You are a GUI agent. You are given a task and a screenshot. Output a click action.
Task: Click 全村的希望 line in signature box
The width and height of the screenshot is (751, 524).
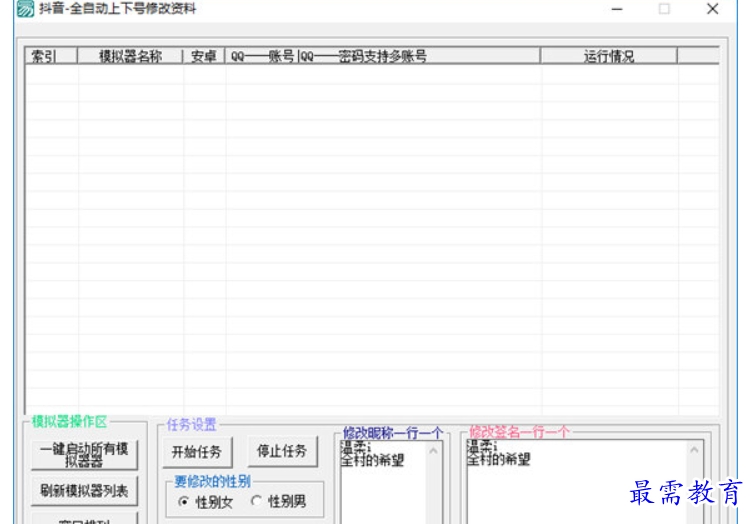pos(499,459)
